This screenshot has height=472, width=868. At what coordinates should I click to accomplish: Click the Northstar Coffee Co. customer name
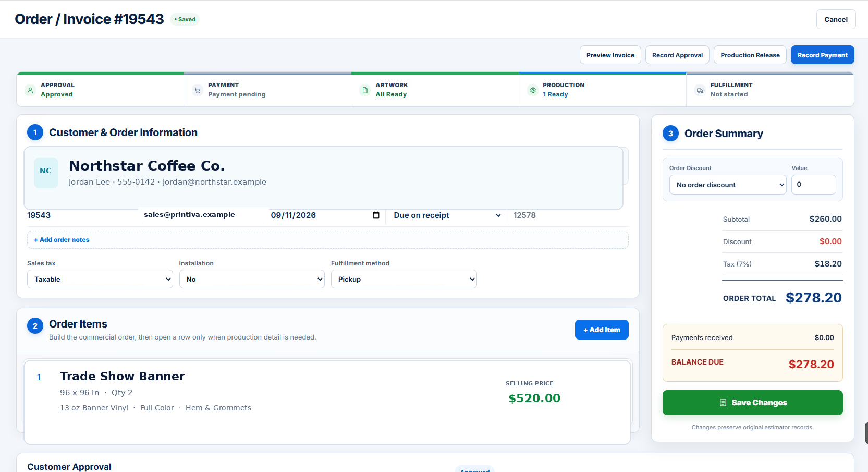point(147,166)
